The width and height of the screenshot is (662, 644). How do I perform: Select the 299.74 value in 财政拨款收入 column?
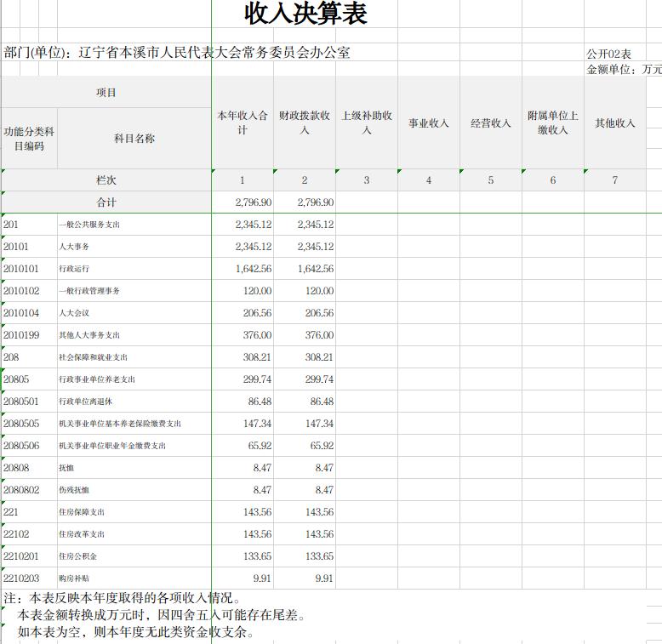[x=305, y=379]
